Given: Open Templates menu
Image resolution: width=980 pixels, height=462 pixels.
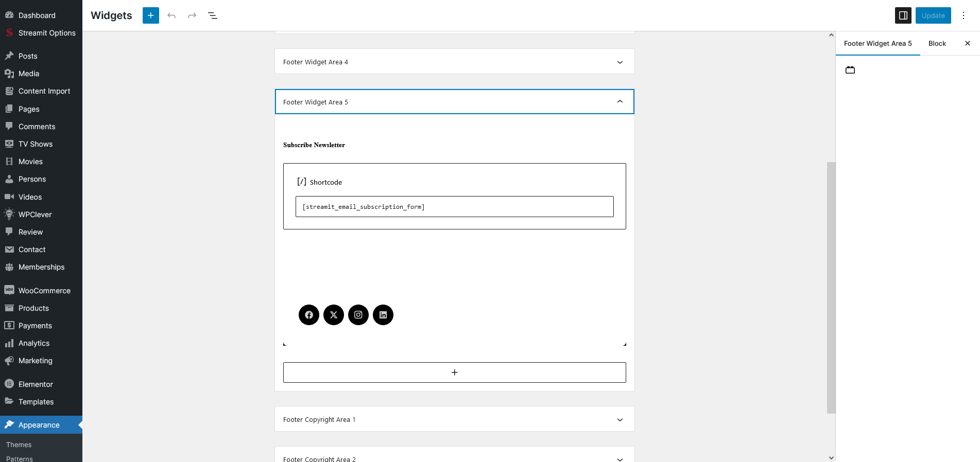Looking at the screenshot, I should click(x=41, y=402).
